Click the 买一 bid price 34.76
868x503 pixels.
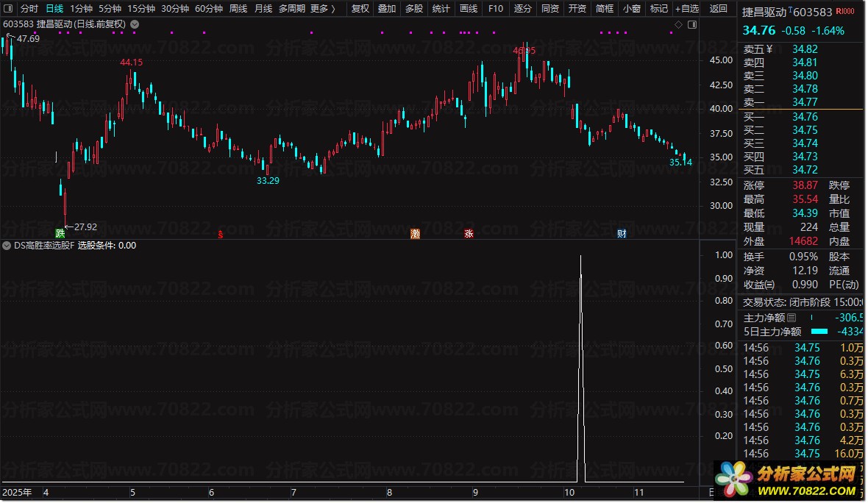pos(804,117)
